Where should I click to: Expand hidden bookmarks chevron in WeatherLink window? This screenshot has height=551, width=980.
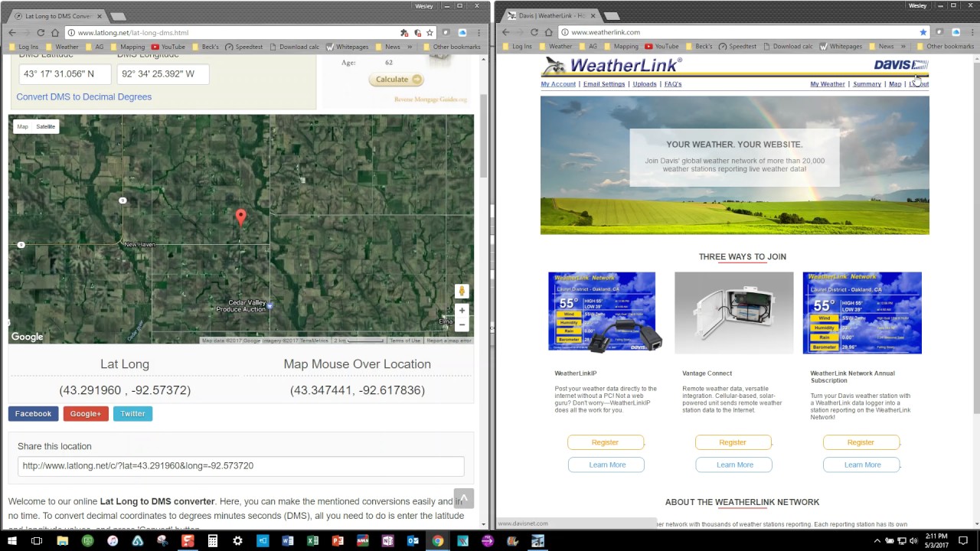(x=903, y=47)
